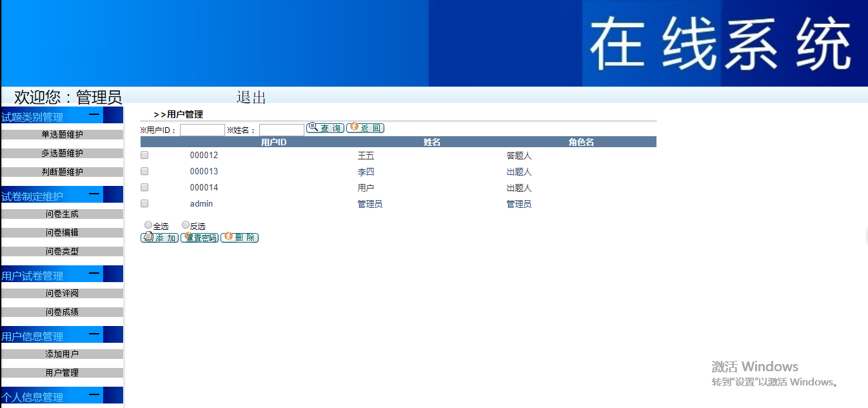Open 问卷生成 menu item

[62, 214]
